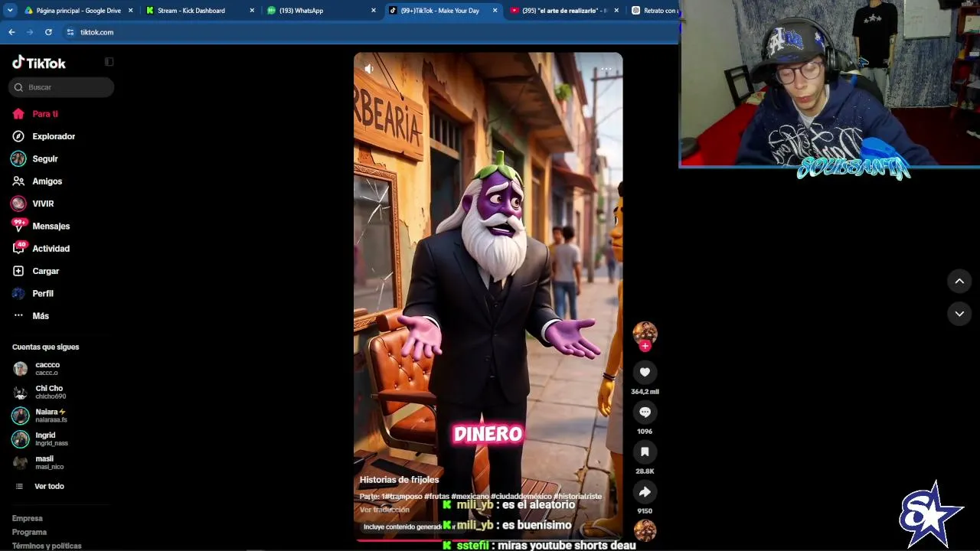Open the video's three-dot options menu
Image resolution: width=980 pixels, height=551 pixels.
point(606,69)
